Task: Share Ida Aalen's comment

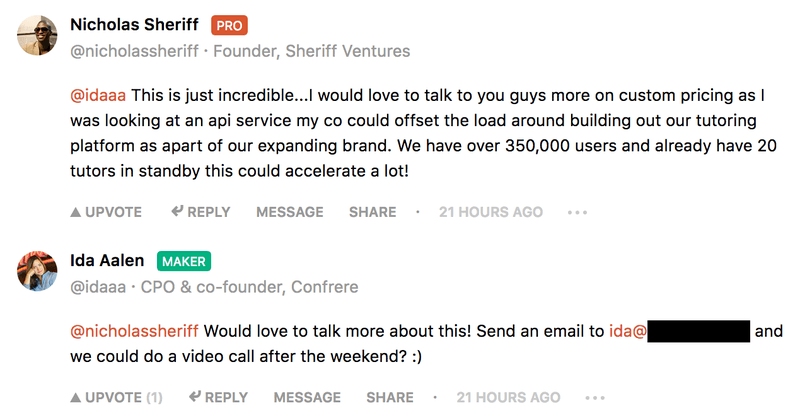Action: (x=390, y=398)
